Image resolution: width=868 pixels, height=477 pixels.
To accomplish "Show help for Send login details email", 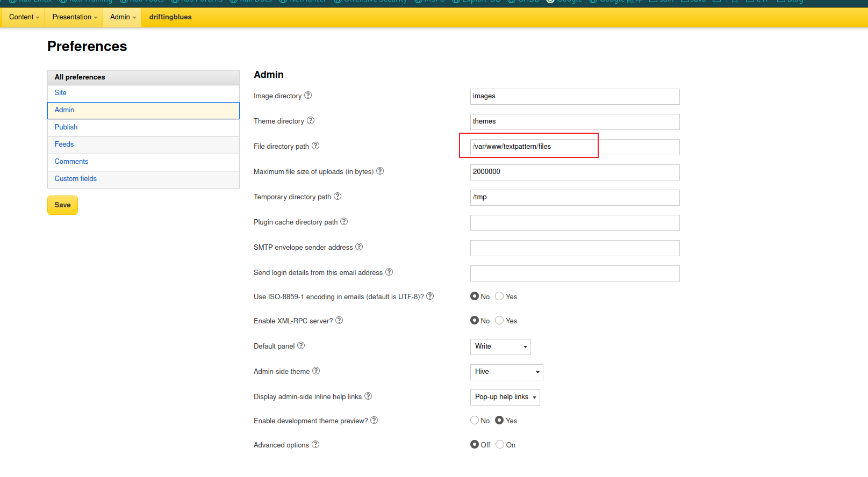I will click(x=389, y=272).
